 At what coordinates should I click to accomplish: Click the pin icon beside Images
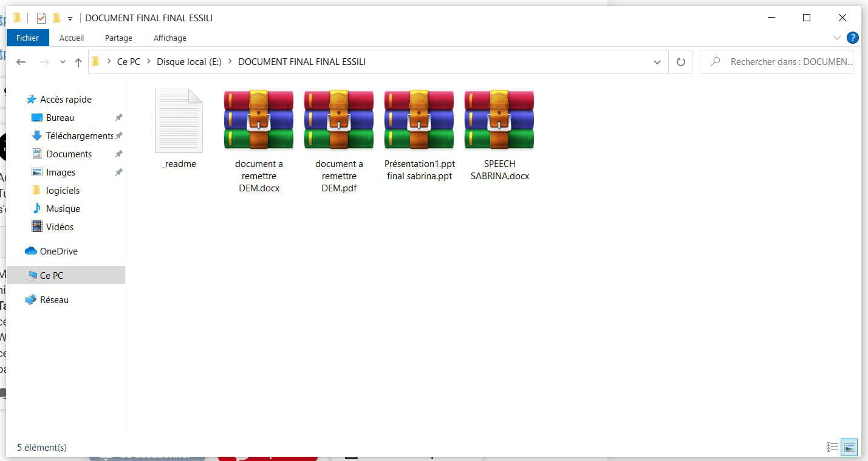(x=119, y=172)
